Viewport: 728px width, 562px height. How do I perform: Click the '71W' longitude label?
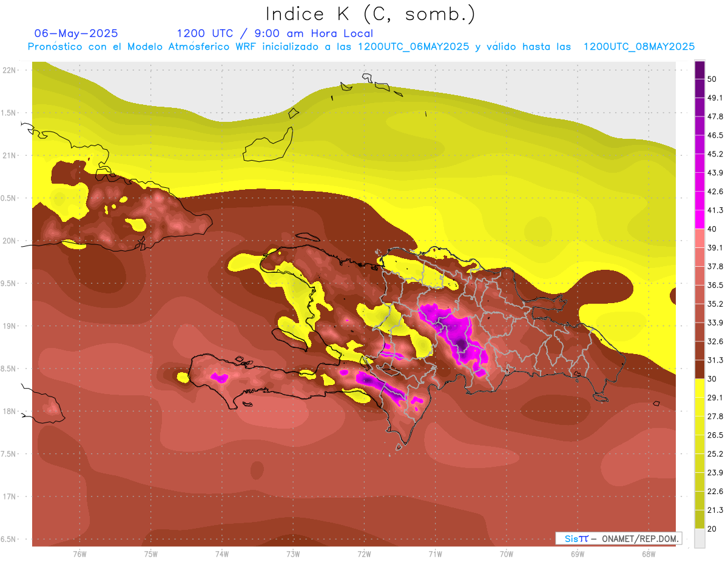435,554
